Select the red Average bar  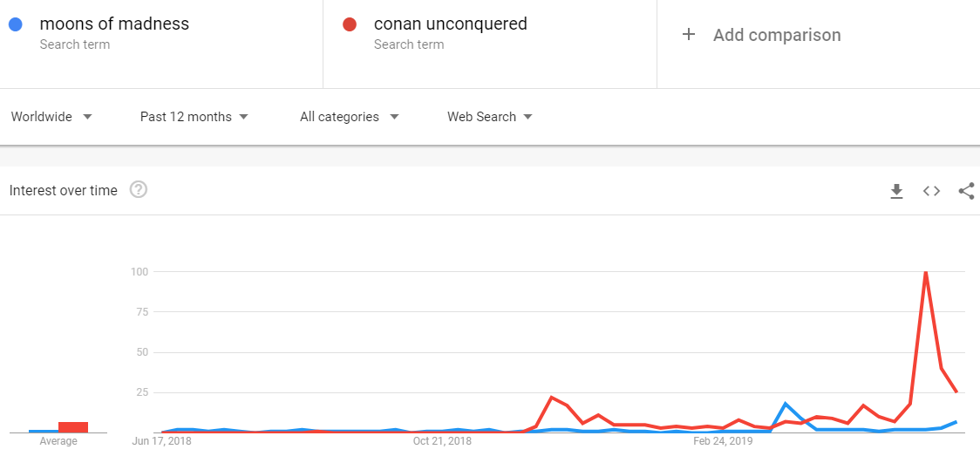click(x=73, y=427)
